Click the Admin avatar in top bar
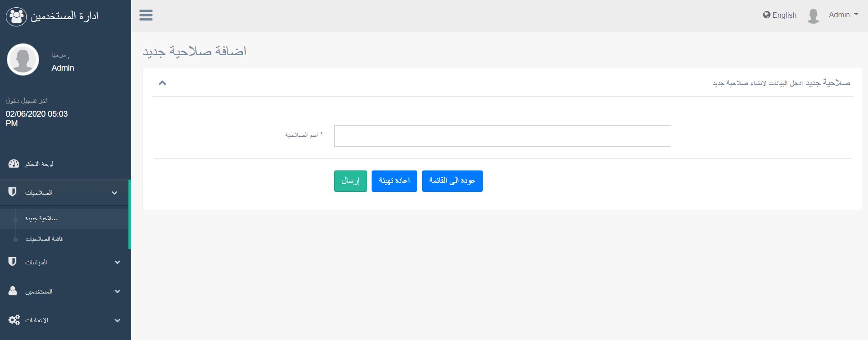Viewport: 868px width, 340px height. tap(813, 15)
